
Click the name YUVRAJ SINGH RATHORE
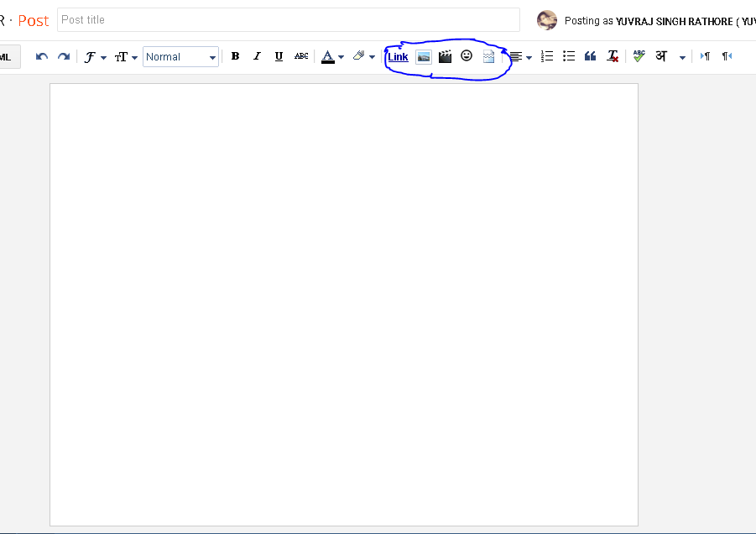(674, 21)
